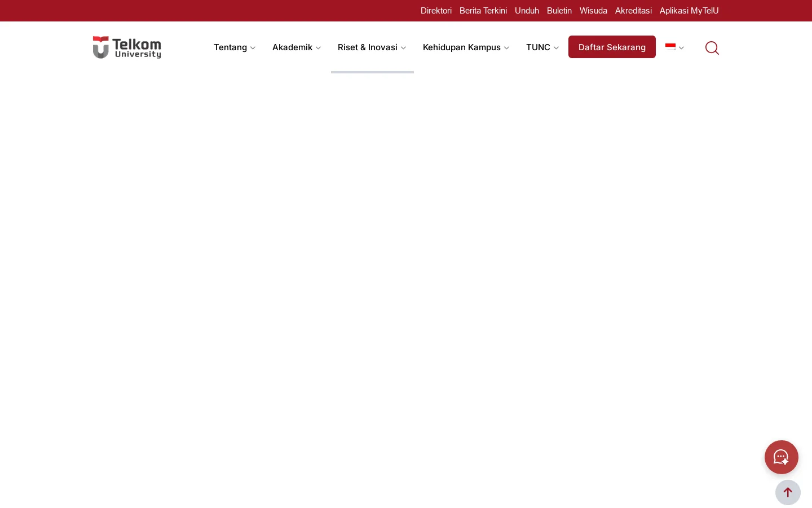The height and width of the screenshot is (508, 812).
Task: Click the Daftar Sekarang button
Action: coord(612,47)
